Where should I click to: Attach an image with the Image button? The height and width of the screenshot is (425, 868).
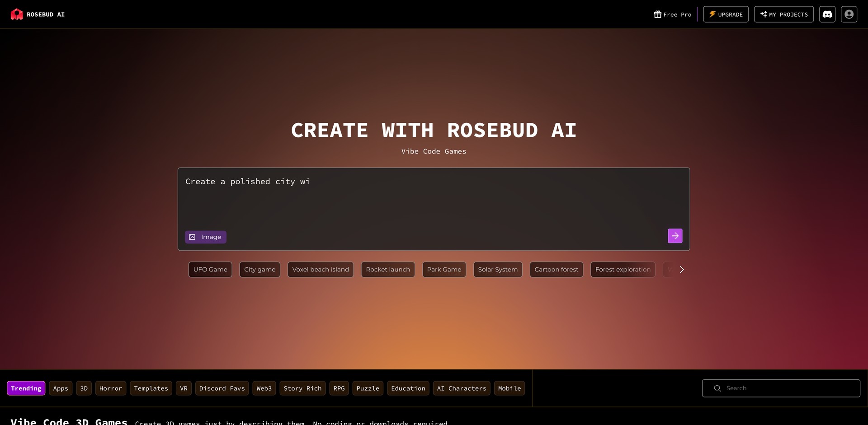pyautogui.click(x=206, y=237)
